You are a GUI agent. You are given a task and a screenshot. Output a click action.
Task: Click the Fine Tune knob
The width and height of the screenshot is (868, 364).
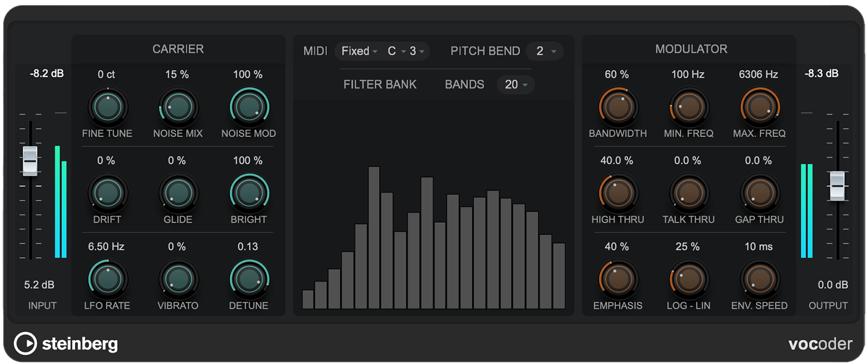tap(107, 106)
